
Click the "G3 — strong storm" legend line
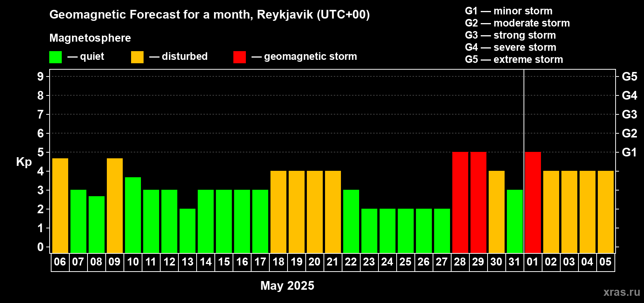point(510,35)
